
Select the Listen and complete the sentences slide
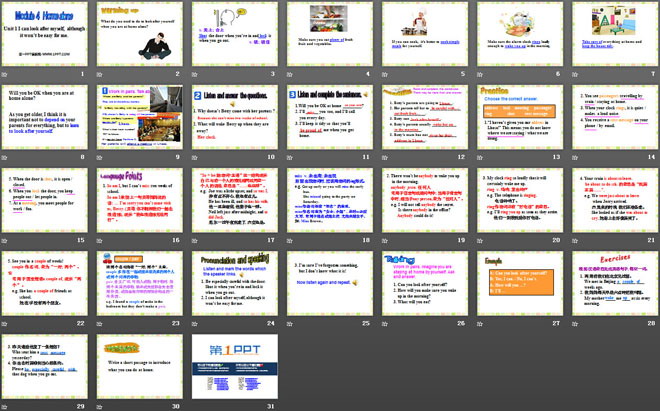click(330, 117)
